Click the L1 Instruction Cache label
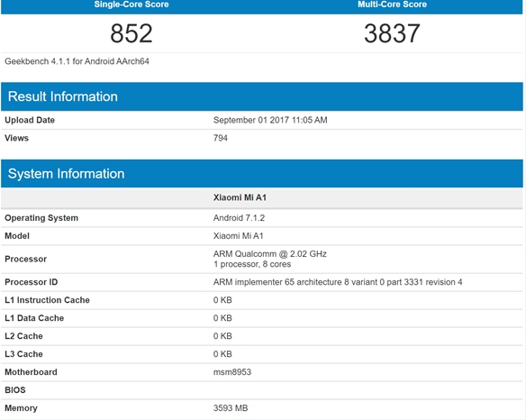Viewport: 526px width, 420px height. click(47, 300)
